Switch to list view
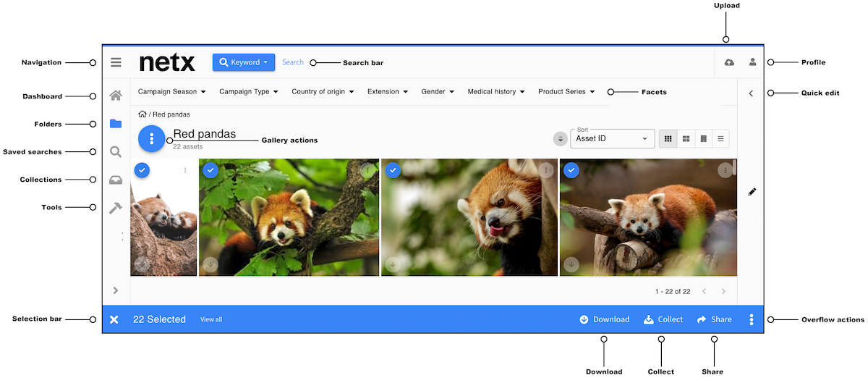 click(720, 138)
